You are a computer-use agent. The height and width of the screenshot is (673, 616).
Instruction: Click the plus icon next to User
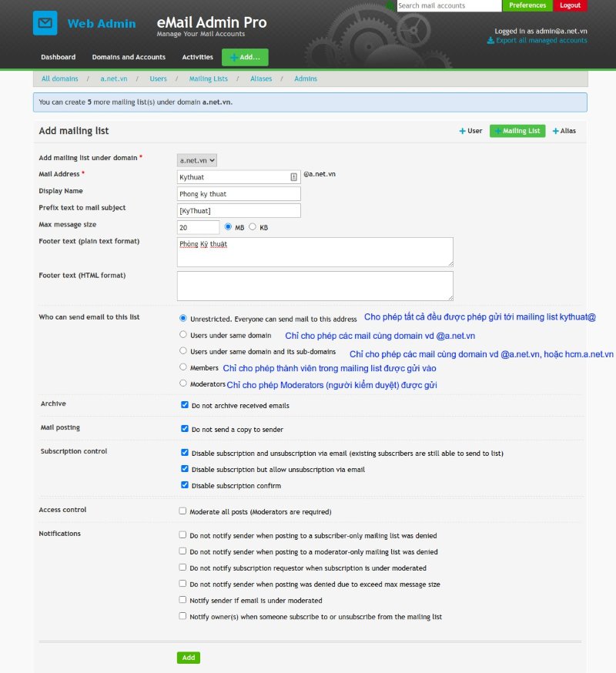coord(462,131)
